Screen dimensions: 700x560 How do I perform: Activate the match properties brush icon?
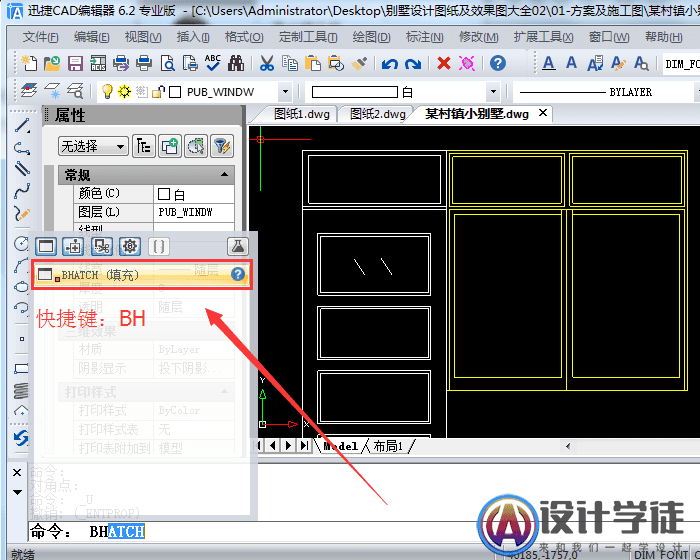click(359, 63)
